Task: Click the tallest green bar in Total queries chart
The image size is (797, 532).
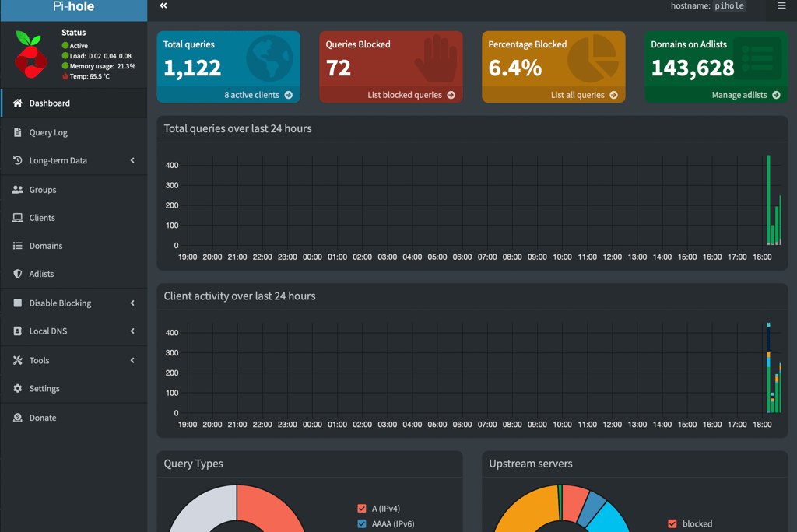Action: click(x=768, y=200)
